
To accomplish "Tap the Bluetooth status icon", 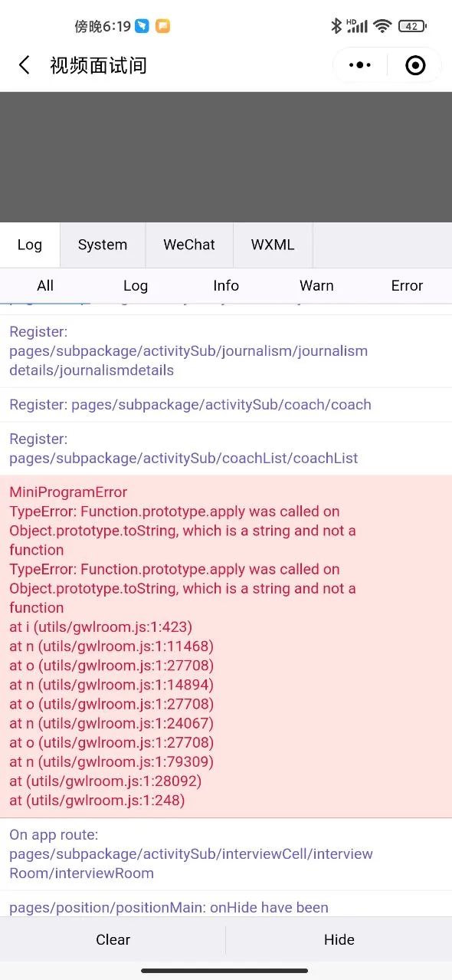I will click(336, 26).
